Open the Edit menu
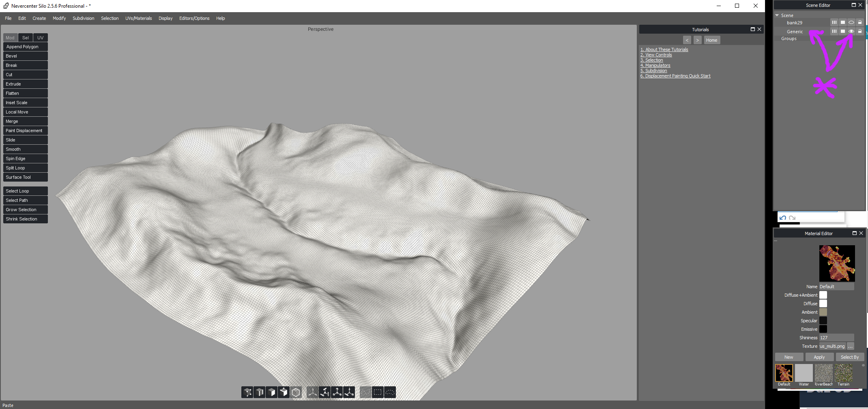Viewport: 868px width, 409px height. pyautogui.click(x=22, y=18)
